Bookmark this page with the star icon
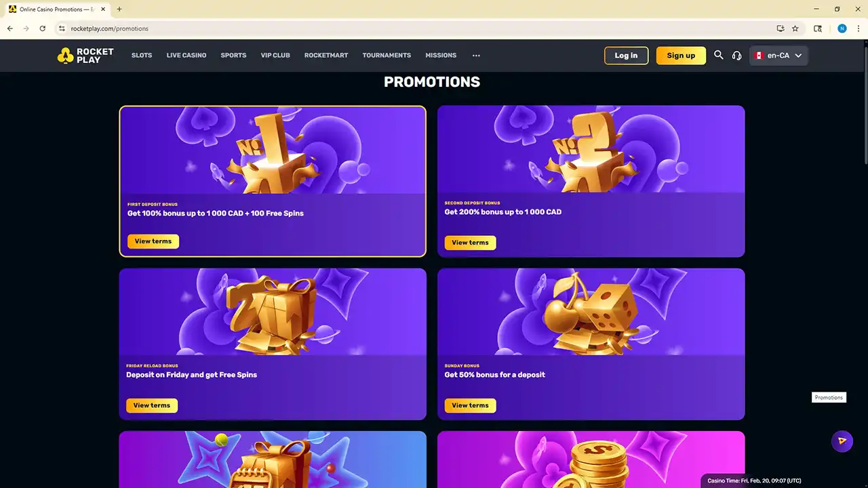 click(795, 28)
